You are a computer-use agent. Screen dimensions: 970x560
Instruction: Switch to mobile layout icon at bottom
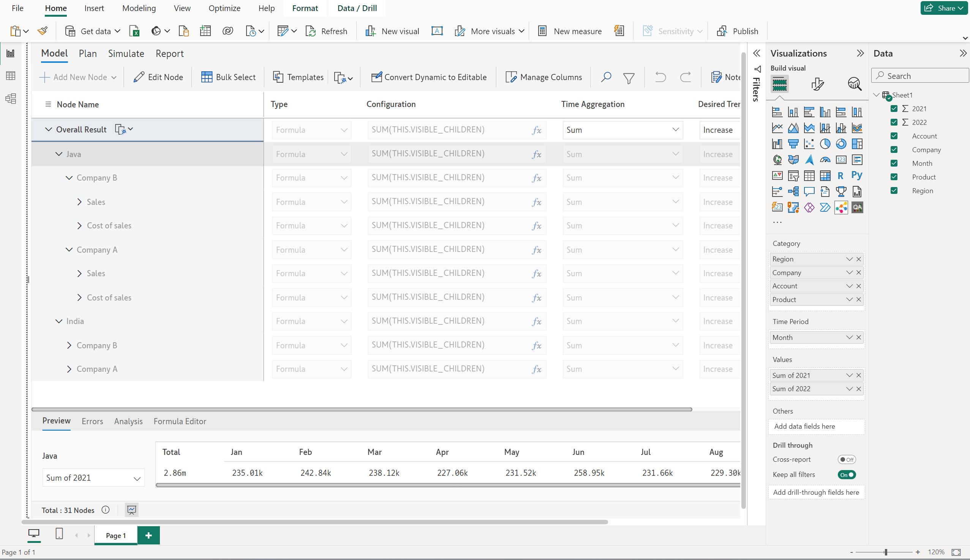[x=59, y=534]
